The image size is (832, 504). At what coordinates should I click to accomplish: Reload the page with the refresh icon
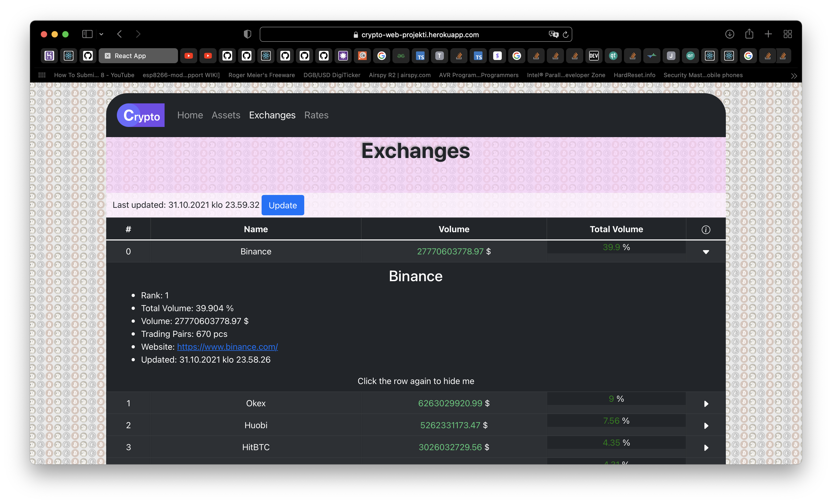click(566, 34)
